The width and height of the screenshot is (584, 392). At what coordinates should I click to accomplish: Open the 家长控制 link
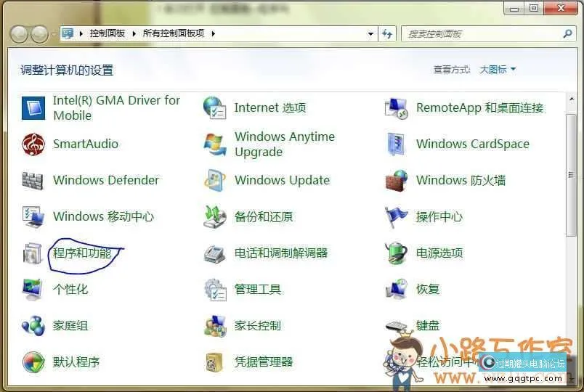[258, 326]
